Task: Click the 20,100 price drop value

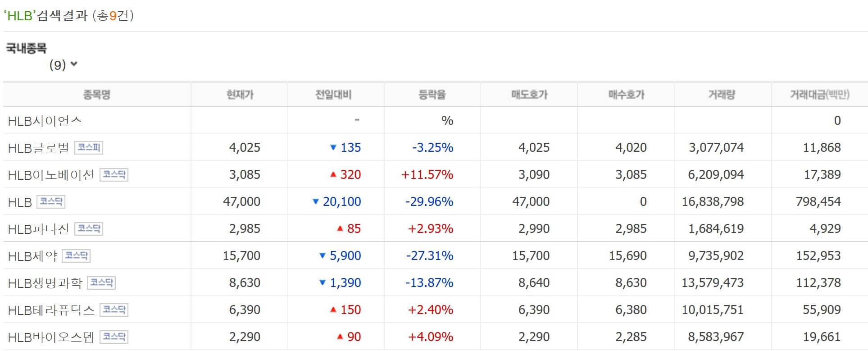Action: pos(342,202)
